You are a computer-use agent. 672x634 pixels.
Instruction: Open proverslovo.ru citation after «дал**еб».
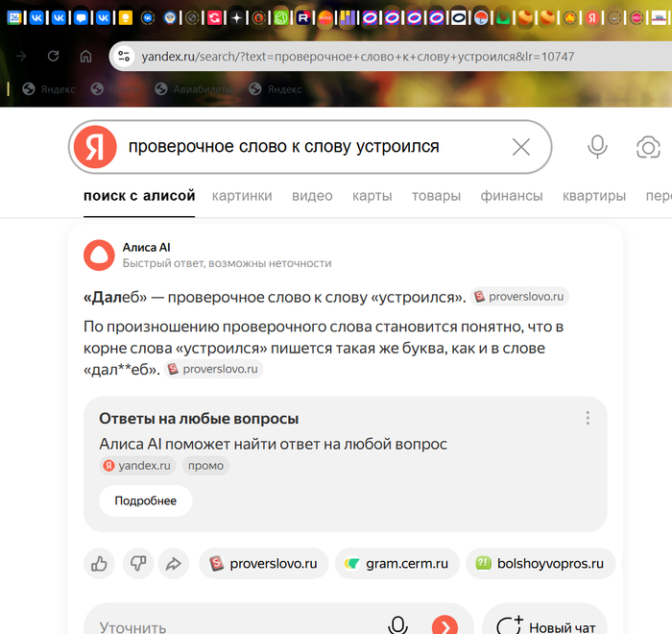pos(214,369)
